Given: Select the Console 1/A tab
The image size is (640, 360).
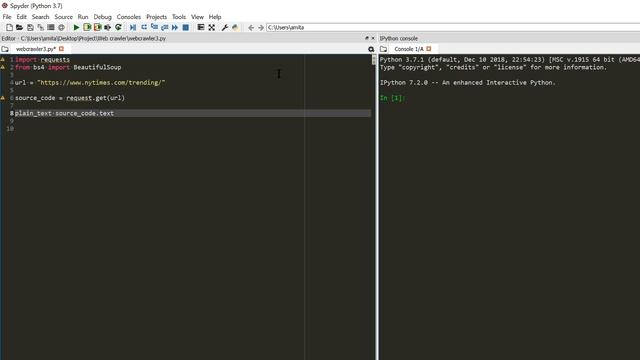Looking at the screenshot, I should 409,49.
